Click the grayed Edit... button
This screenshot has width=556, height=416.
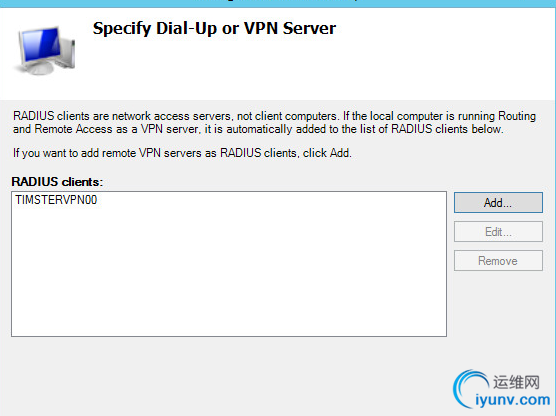pos(498,232)
